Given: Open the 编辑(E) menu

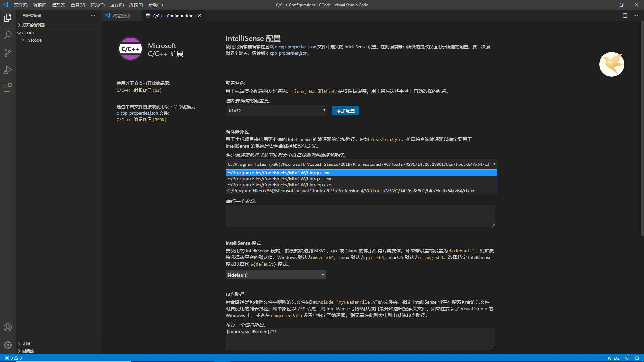Looking at the screenshot, I should click(x=40, y=5).
